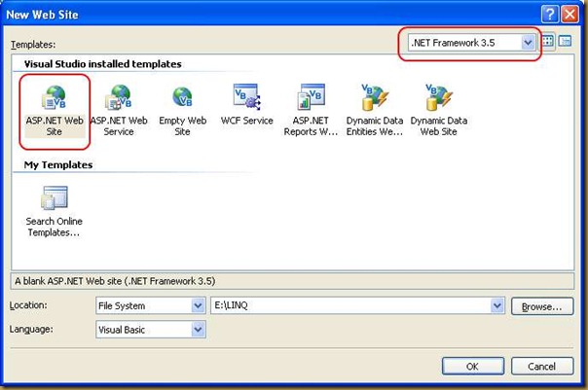588x390 pixels.
Task: Close the New Web Site dialog
Action: click(570, 15)
